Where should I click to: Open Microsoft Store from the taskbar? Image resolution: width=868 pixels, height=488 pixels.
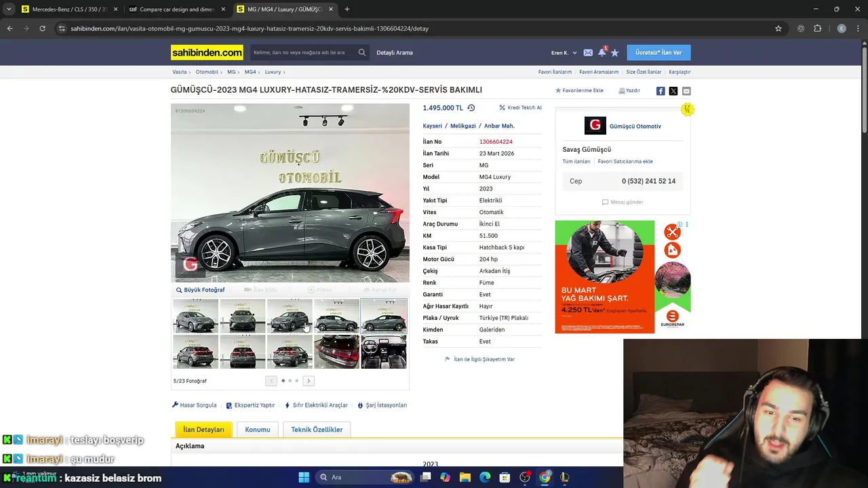click(505, 477)
